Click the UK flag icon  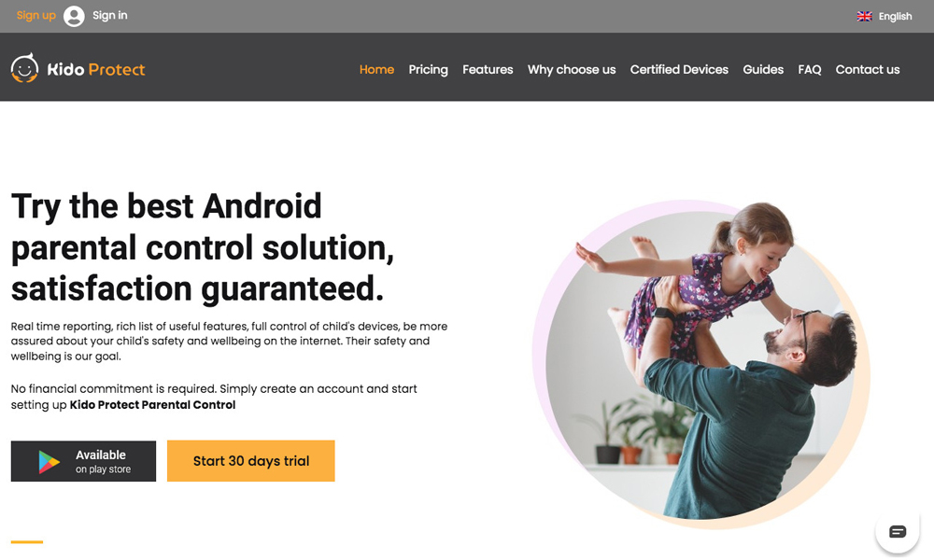864,16
